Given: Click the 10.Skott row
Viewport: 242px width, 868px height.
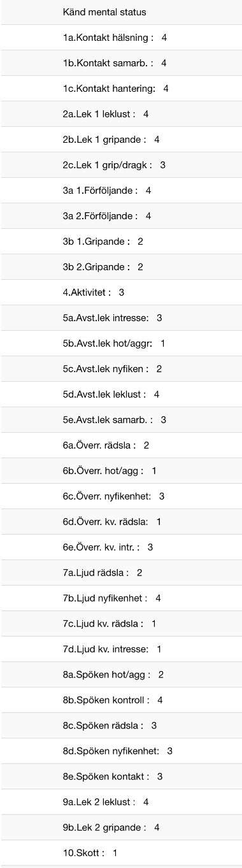Looking at the screenshot, I should 121,853.
